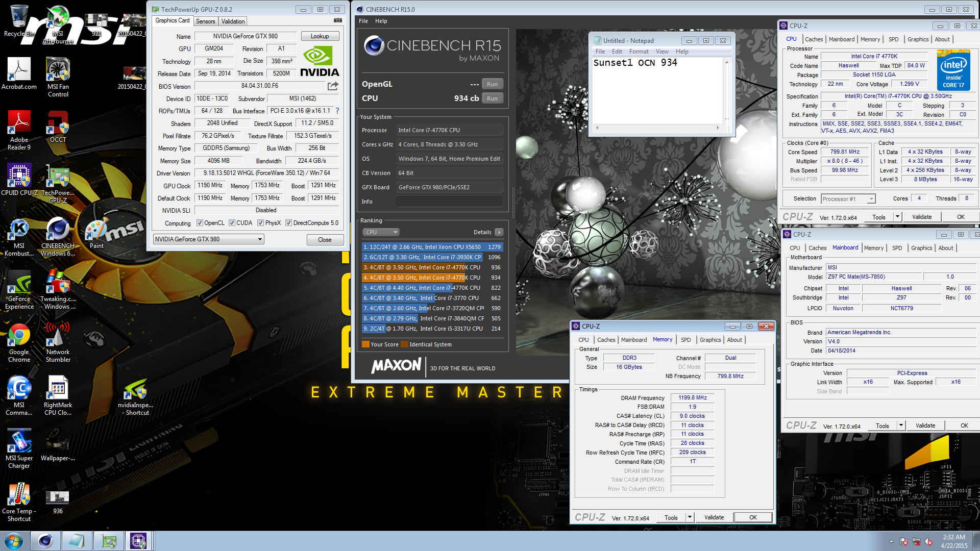Select i7-3930K ranking row

(x=432, y=257)
